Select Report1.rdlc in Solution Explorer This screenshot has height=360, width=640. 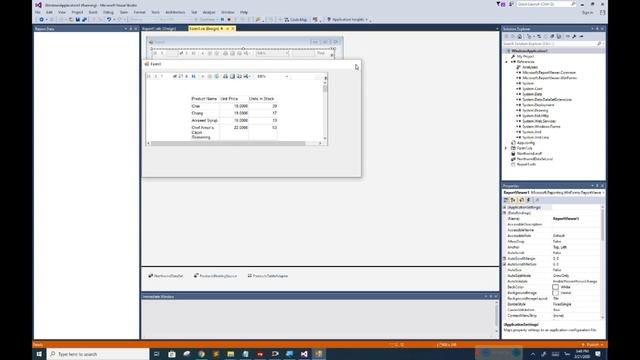pos(527,164)
